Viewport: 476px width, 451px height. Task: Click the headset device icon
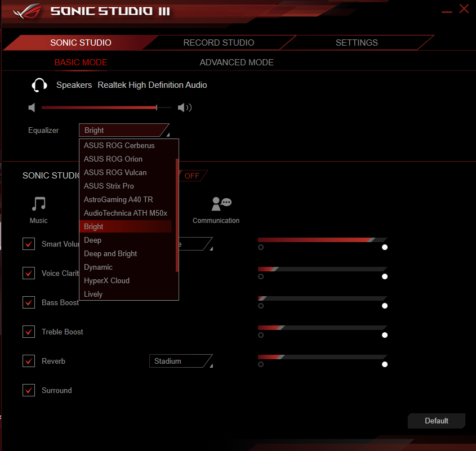coord(39,85)
